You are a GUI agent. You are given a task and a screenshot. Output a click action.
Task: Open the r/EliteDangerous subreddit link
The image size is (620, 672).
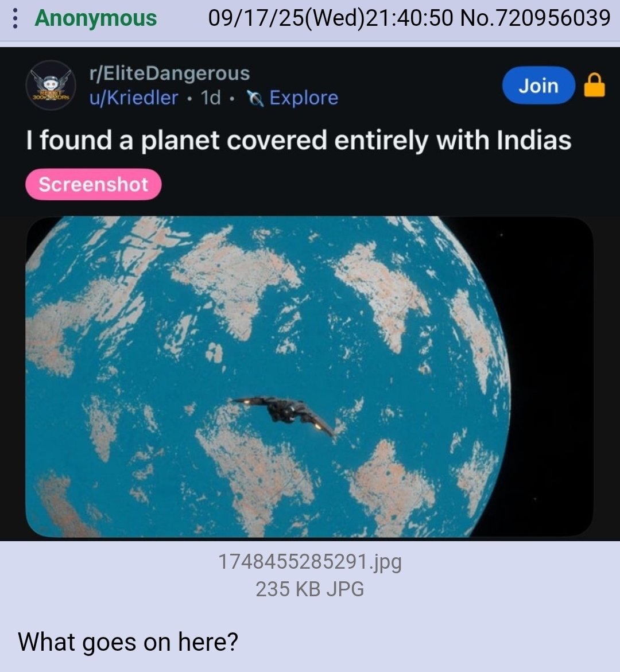coord(169,73)
